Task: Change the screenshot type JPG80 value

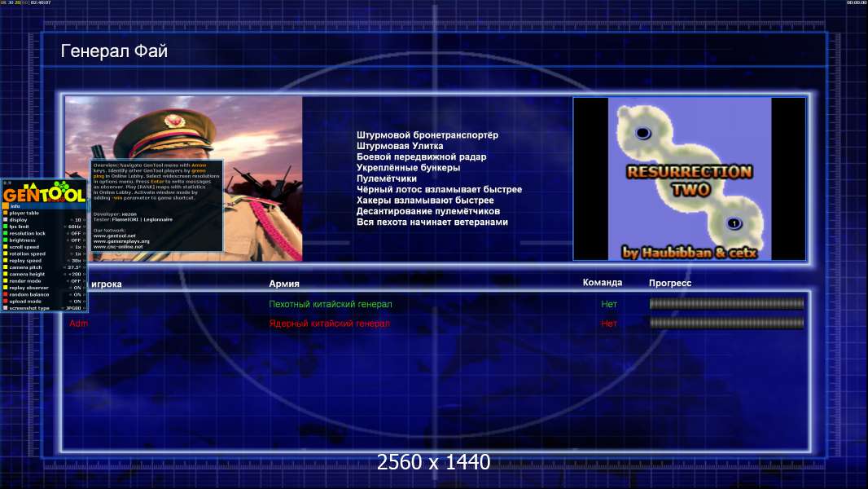Action: tap(73, 308)
